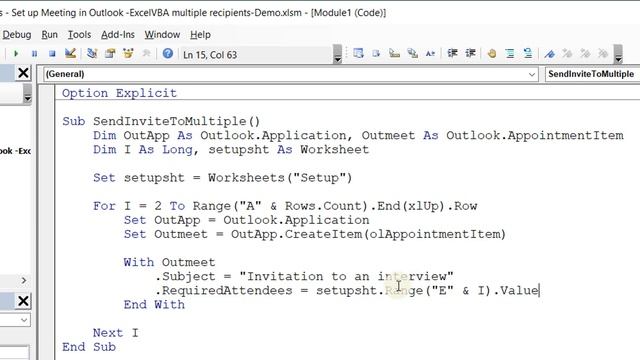Open VBA Help blue question icon

tap(167, 53)
